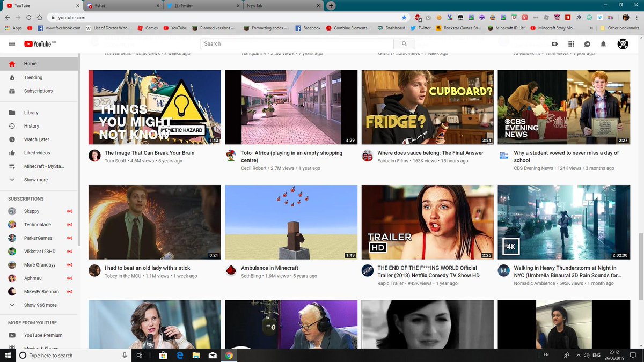Select Home in the sidebar

(39, 64)
